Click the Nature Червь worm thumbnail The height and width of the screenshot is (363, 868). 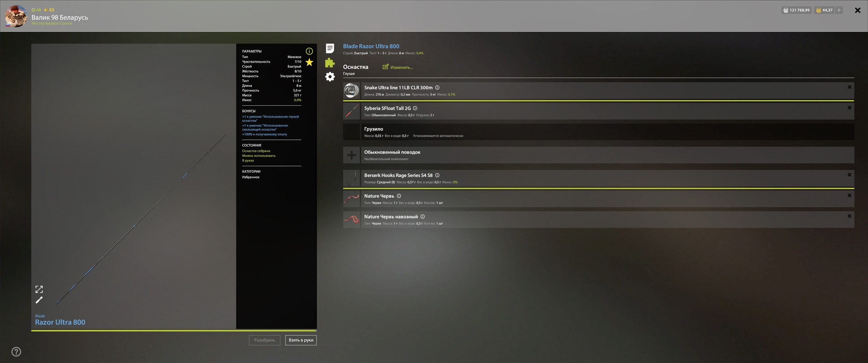(351, 199)
